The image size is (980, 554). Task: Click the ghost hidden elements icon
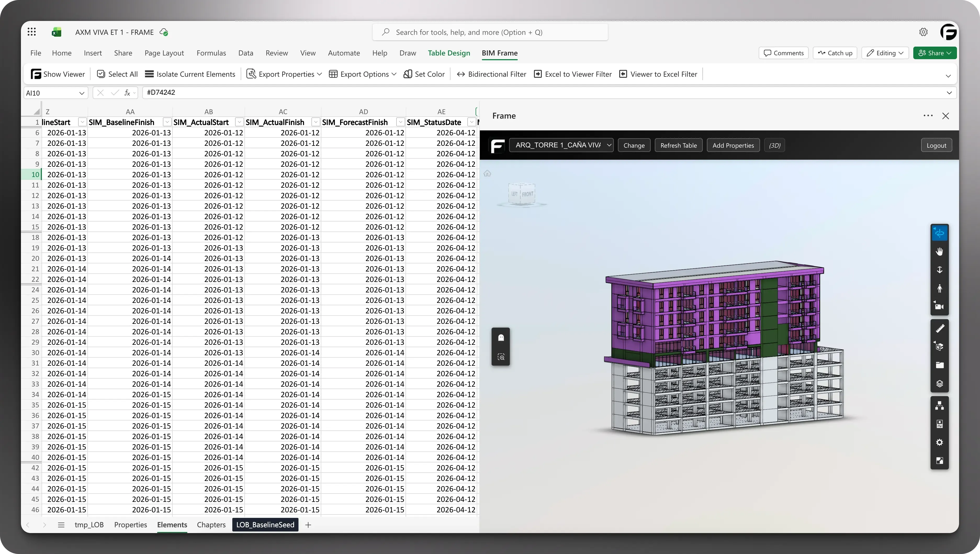[501, 338]
